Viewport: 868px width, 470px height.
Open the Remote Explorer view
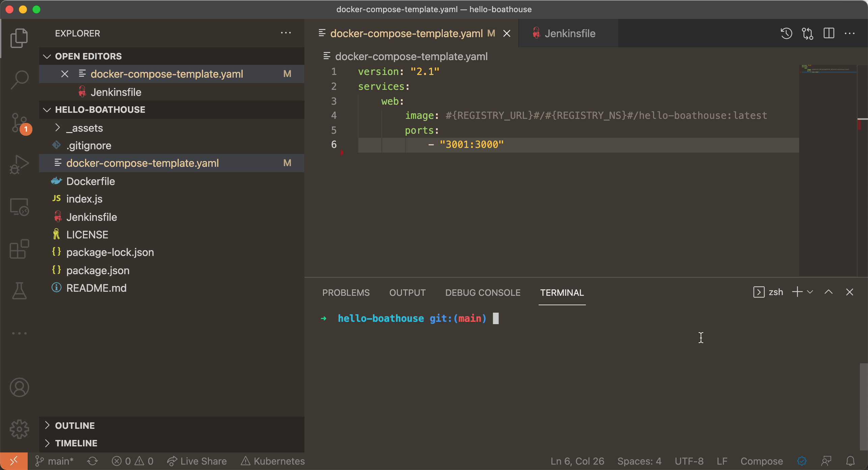[19, 207]
